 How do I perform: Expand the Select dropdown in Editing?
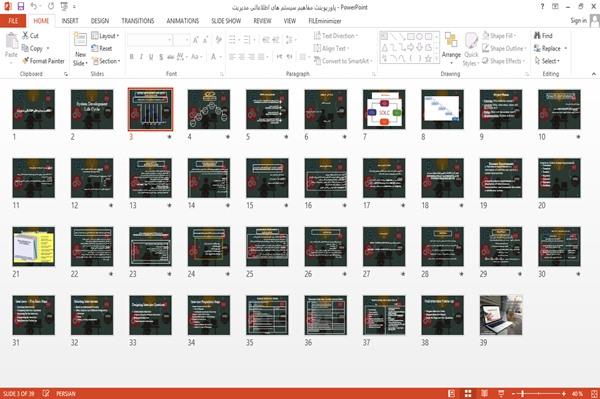pos(547,61)
